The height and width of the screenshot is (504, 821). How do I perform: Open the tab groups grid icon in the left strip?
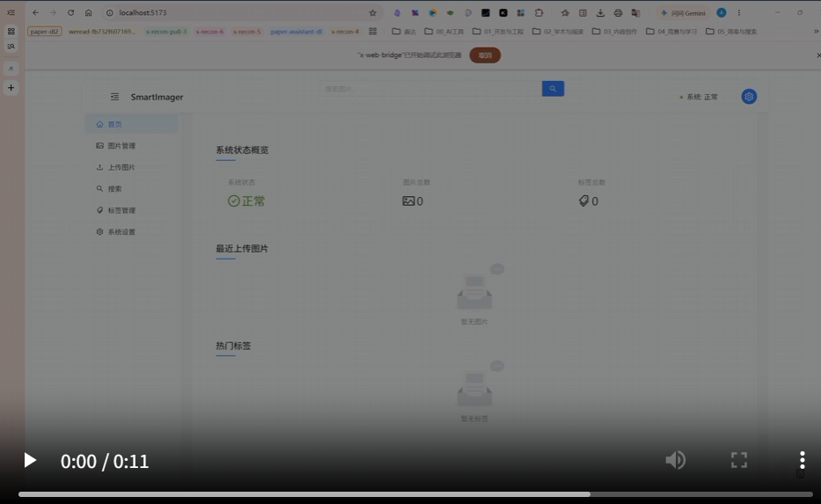[x=11, y=32]
